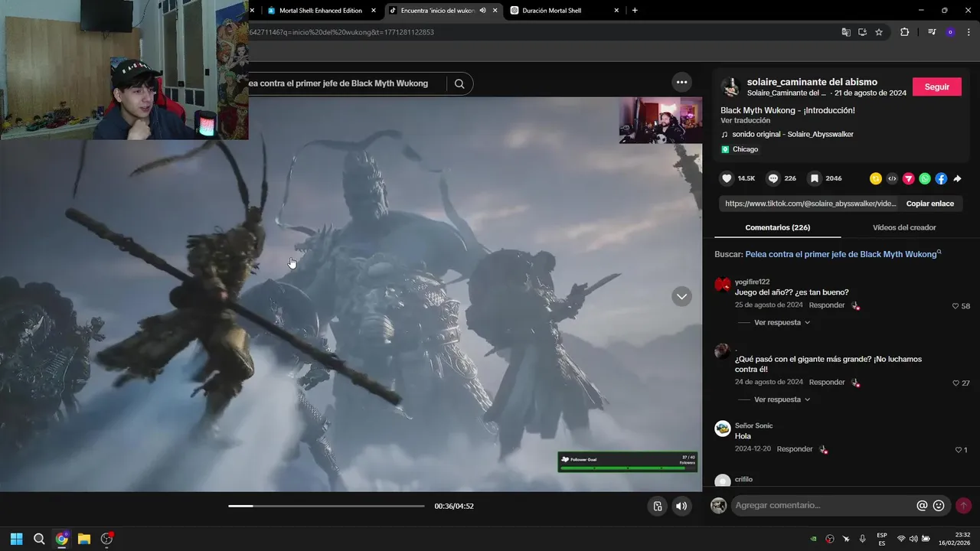980x551 pixels.
Task: Open the ESP language indicator
Action: [x=882, y=539]
